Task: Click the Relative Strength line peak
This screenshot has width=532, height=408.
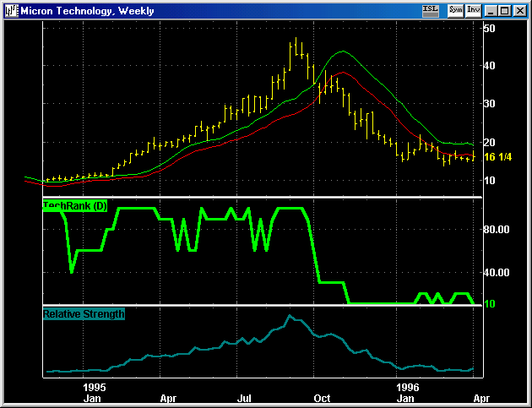Action: (290, 316)
